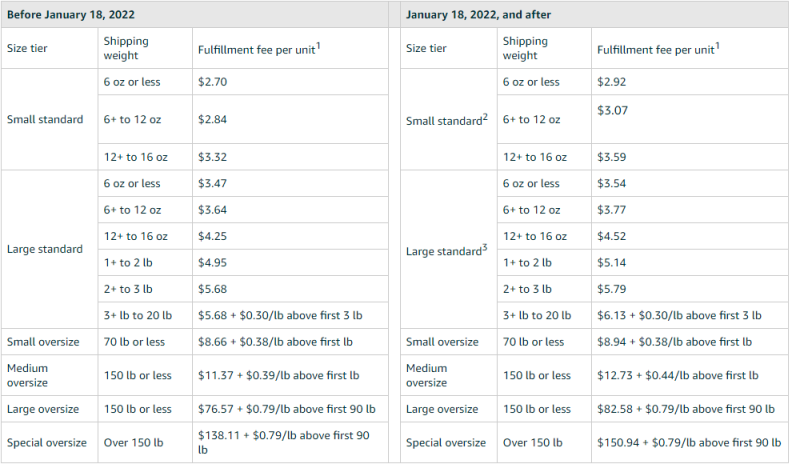792x464 pixels.
Task: Click the $4.95 fee cell
Action: (212, 262)
